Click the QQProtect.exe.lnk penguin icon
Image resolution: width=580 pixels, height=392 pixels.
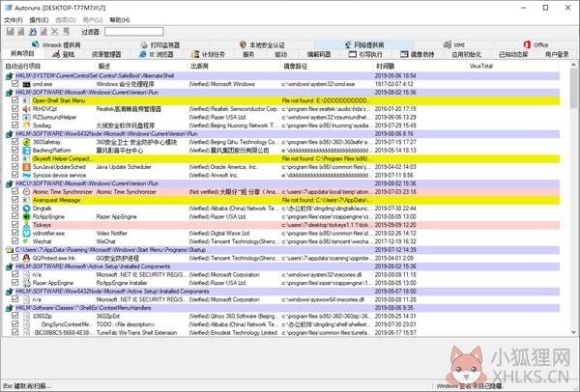(26, 258)
